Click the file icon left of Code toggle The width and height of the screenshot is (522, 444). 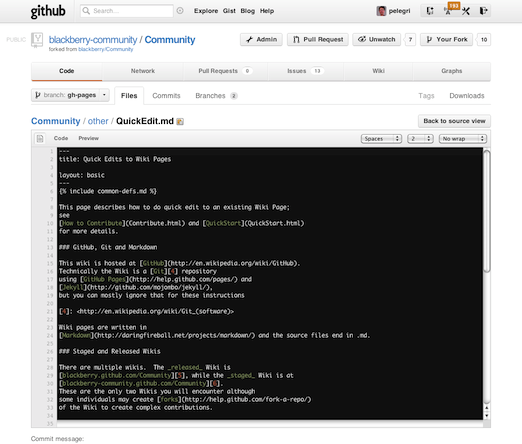pos(40,138)
